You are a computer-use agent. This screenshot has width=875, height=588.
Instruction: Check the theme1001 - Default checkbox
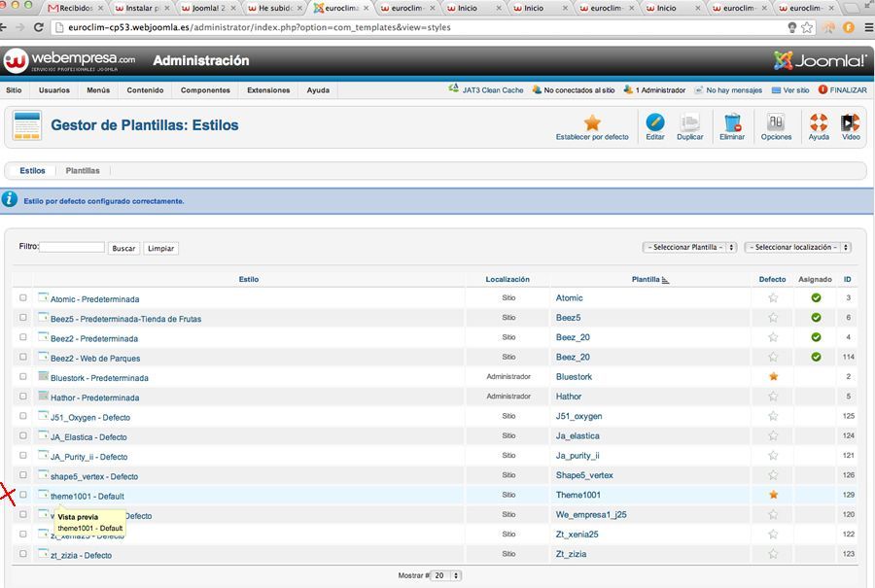coord(23,495)
